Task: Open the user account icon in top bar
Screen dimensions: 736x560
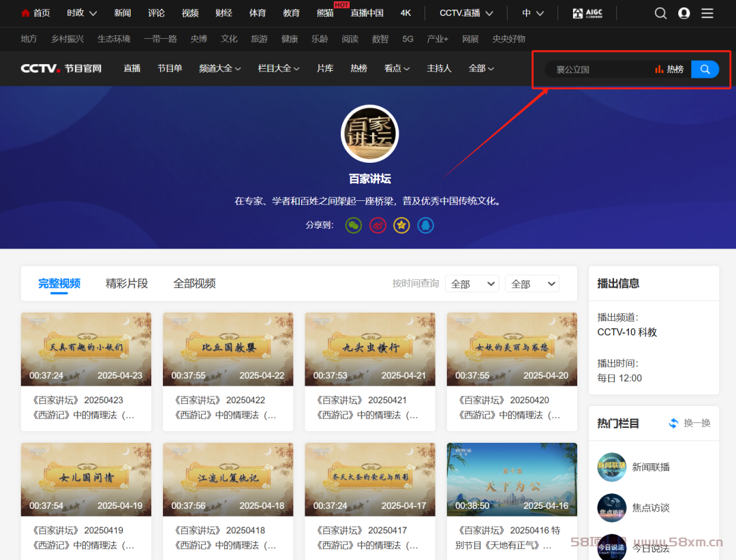Action: pos(684,13)
